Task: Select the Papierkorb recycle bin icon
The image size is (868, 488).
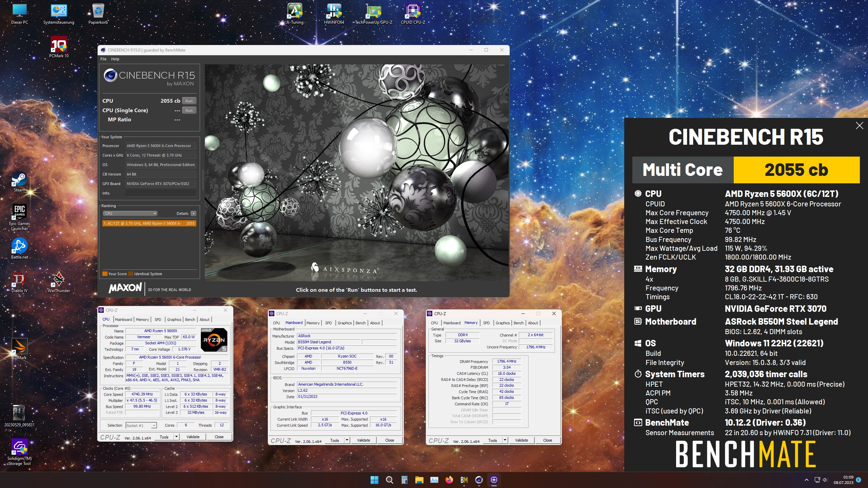Action: (98, 14)
